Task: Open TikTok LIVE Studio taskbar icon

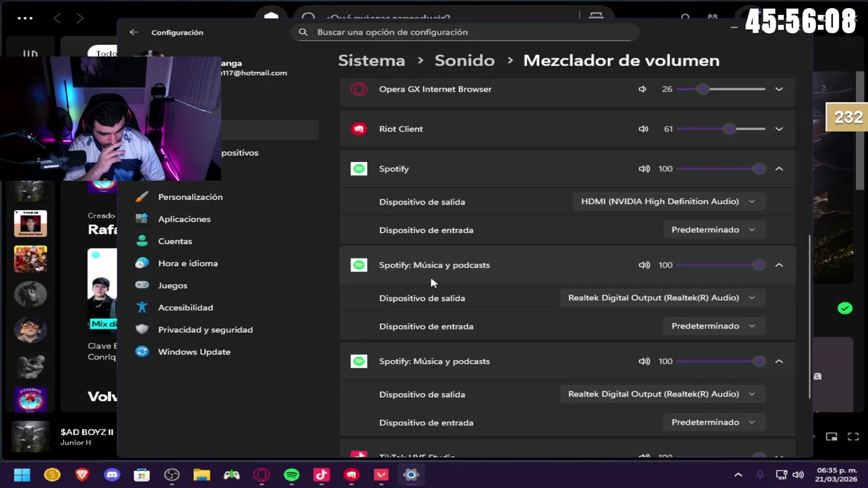Action: pos(321,474)
